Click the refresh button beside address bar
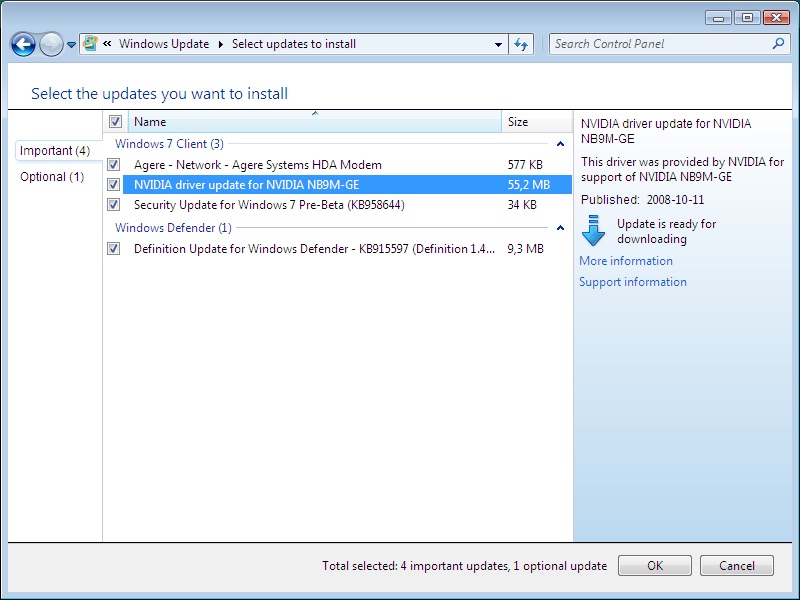 click(x=521, y=44)
